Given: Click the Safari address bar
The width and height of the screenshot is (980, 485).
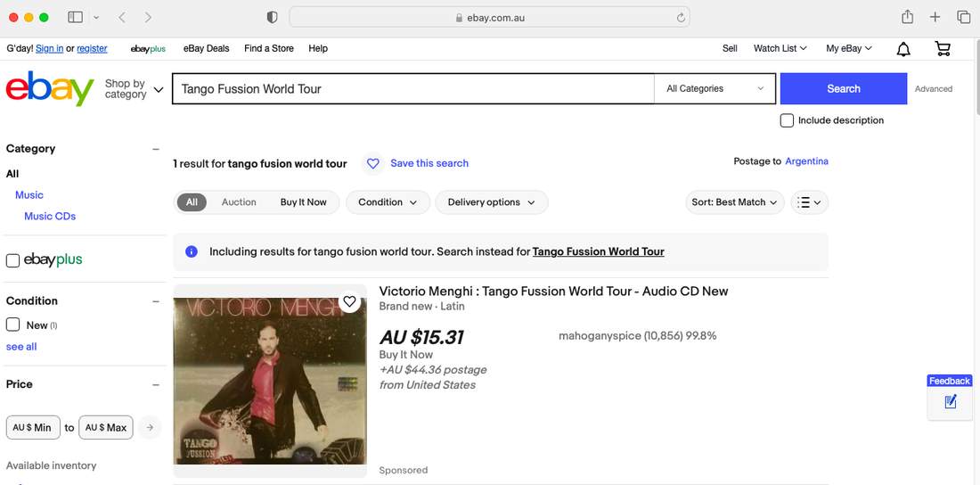Looking at the screenshot, I should pos(489,18).
